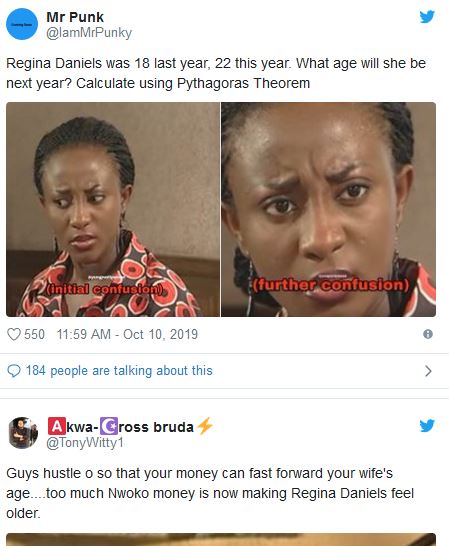Screen dimensions: 449x546
Task: Open the tweet timestamp 11:59 AM - Oct 10, 2019
Action: [127, 335]
